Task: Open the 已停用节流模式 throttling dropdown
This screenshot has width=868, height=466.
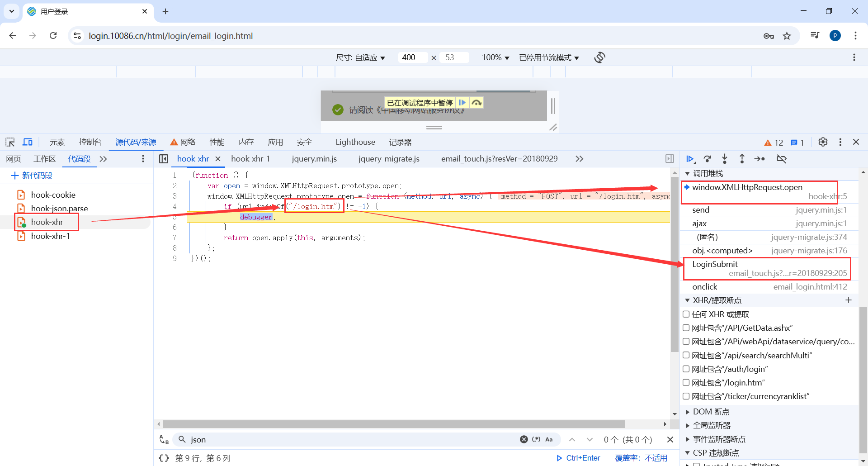Action: coord(549,57)
